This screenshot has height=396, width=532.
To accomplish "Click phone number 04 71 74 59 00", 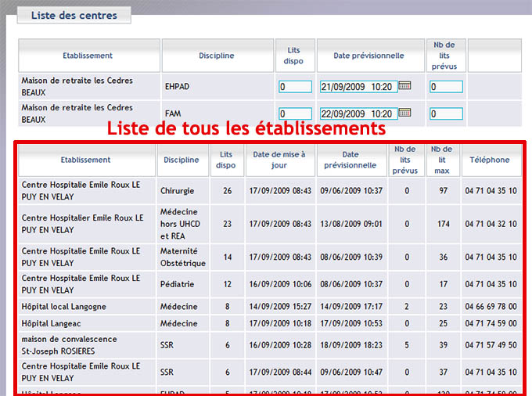I will (x=491, y=324).
